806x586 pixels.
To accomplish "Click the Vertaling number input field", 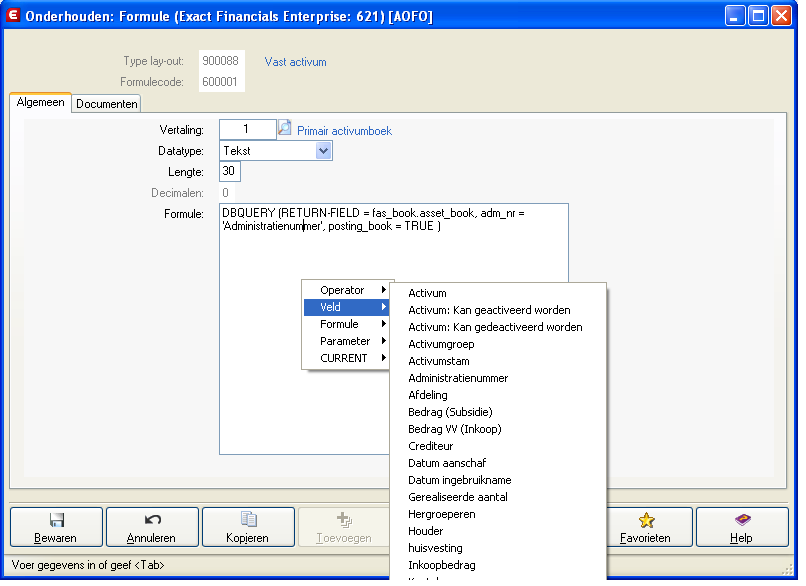I will 247,129.
